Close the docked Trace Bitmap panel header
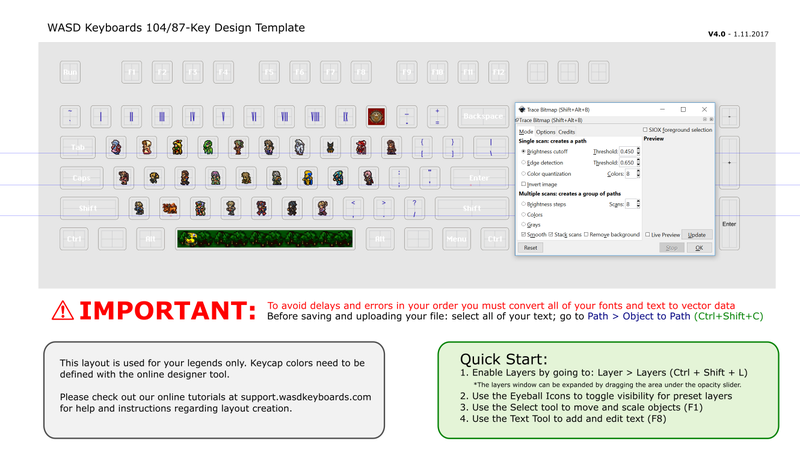This screenshot has width=800, height=450. click(711, 119)
